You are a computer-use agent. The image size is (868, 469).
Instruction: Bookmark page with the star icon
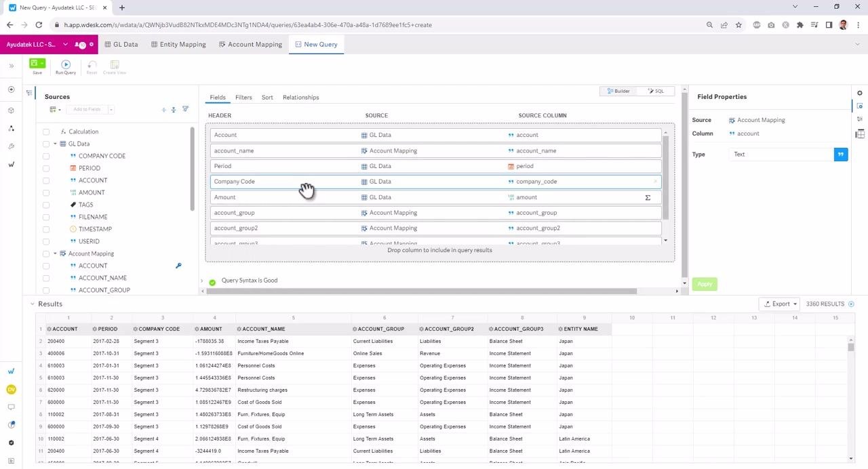(738, 25)
